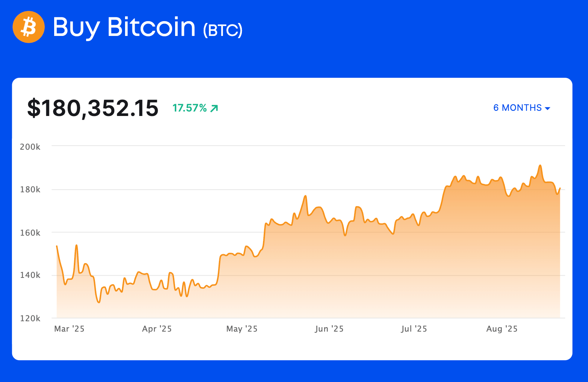Click the orange Bitcoin logo icon

coord(29,27)
